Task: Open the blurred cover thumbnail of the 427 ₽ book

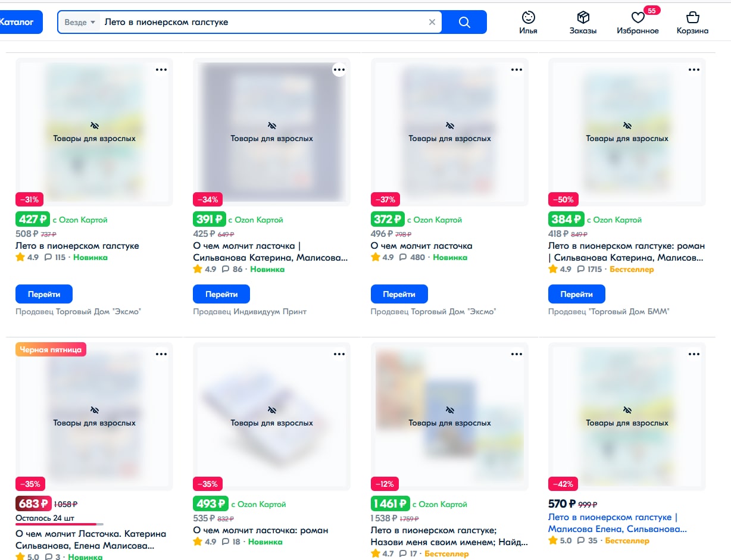Action: tap(94, 132)
